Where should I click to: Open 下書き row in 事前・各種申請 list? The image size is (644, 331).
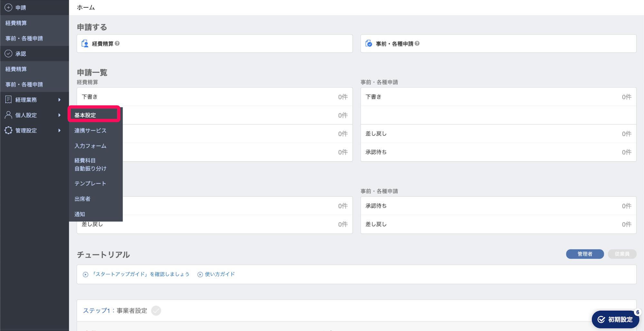click(x=498, y=97)
